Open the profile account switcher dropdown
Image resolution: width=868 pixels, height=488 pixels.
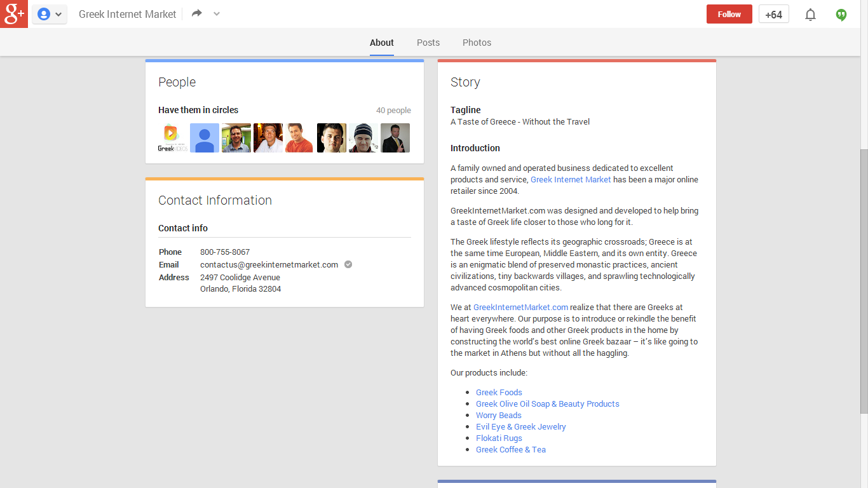[x=50, y=14]
